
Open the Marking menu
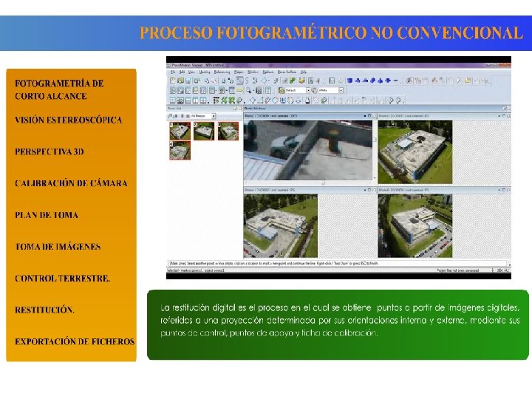pos(205,72)
